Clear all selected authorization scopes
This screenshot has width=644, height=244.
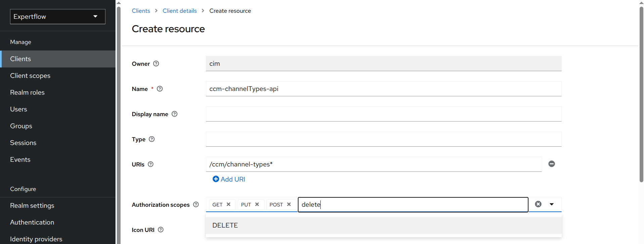coord(538,204)
